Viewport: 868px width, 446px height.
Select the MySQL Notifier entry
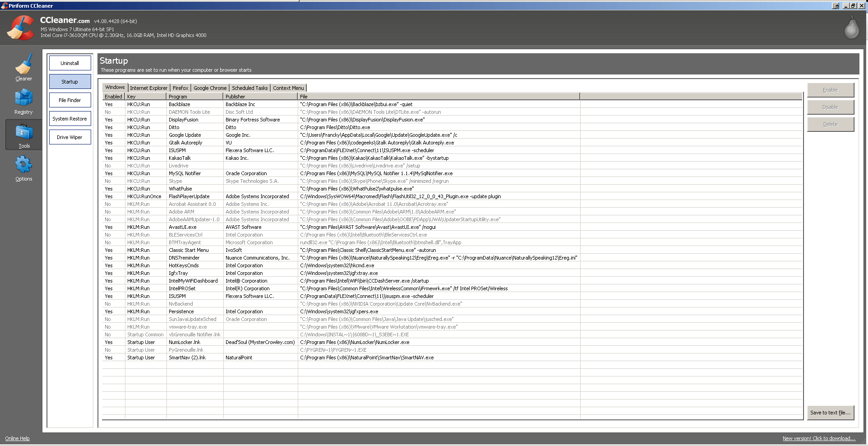452,173
